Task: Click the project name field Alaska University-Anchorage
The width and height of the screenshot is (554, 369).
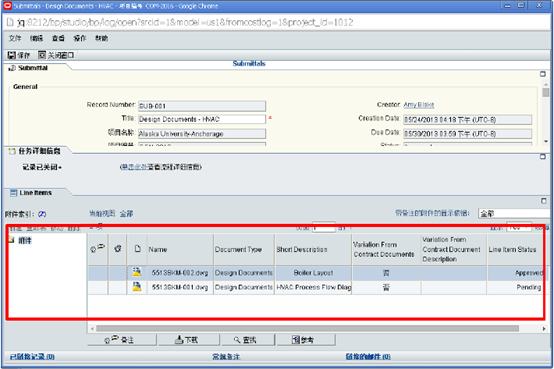Action: 202,134
